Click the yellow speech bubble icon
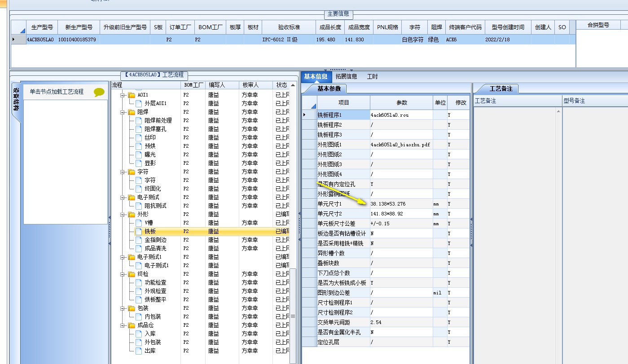 99,92
